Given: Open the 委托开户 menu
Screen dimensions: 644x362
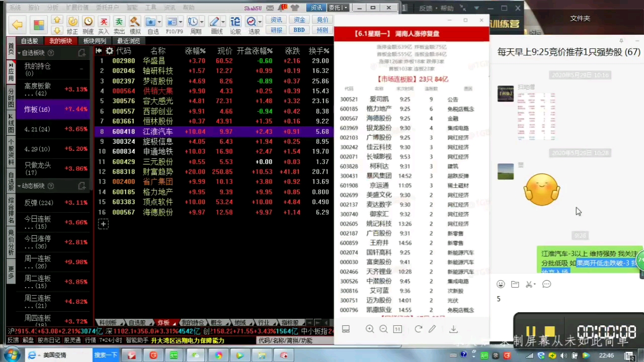Looking at the screenshot, I should pyautogui.click(x=107, y=8).
